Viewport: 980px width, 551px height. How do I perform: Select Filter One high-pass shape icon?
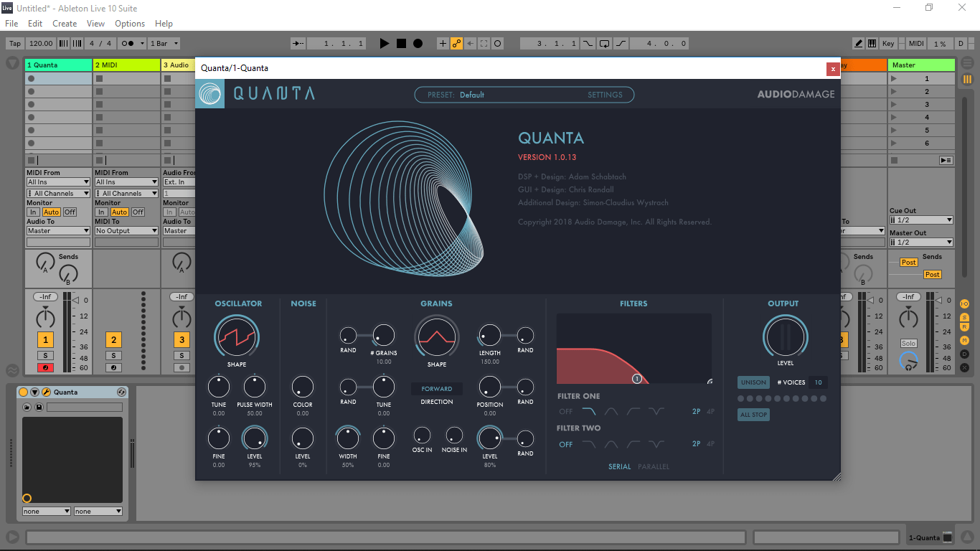point(633,412)
